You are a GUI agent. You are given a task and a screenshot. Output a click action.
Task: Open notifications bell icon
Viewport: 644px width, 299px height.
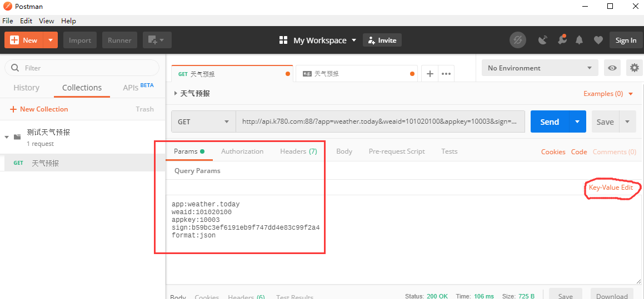[x=579, y=40]
